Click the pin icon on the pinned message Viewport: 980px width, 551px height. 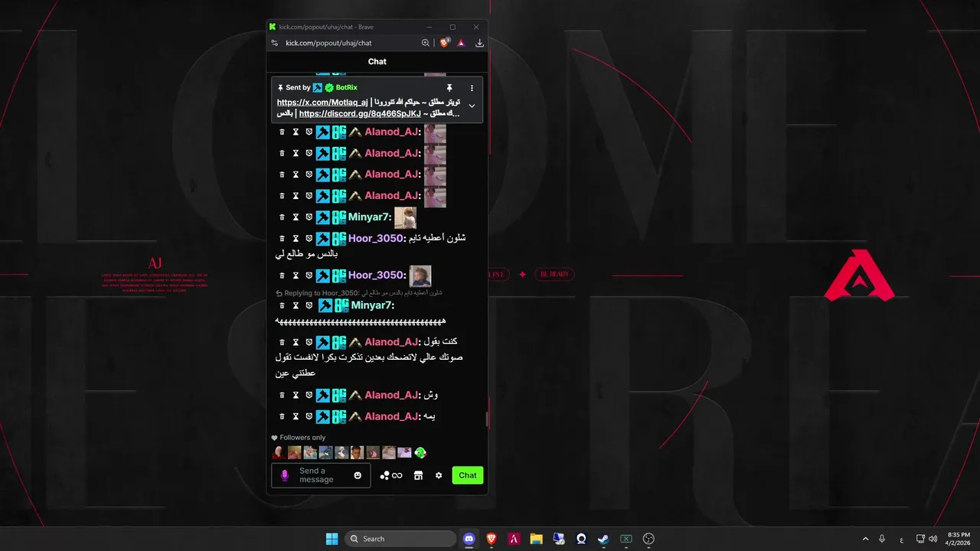tap(449, 88)
